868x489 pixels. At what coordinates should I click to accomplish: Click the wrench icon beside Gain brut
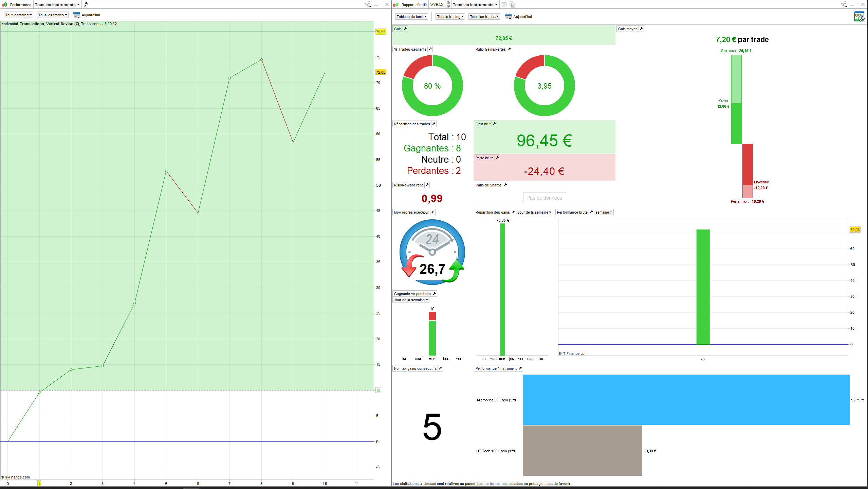(494, 124)
